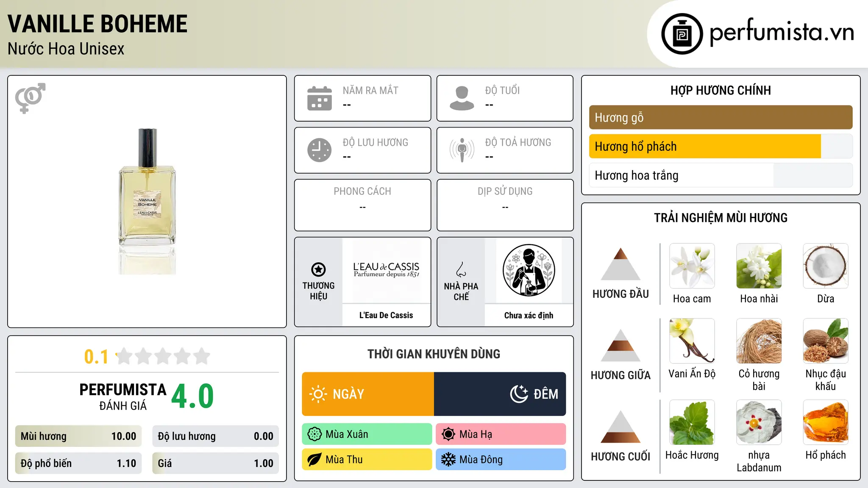Click the snowflake icon for Mùa Đông
The width and height of the screenshot is (868, 488).
pyautogui.click(x=448, y=460)
